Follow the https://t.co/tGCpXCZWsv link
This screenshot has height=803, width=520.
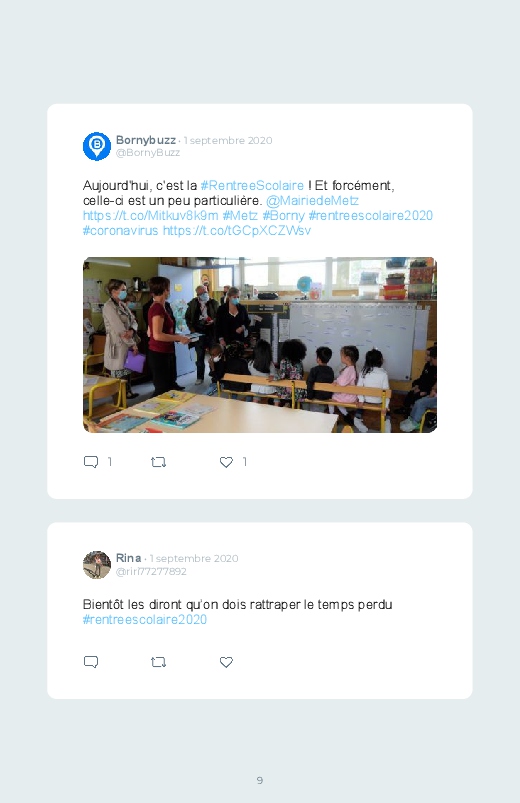coord(237,230)
